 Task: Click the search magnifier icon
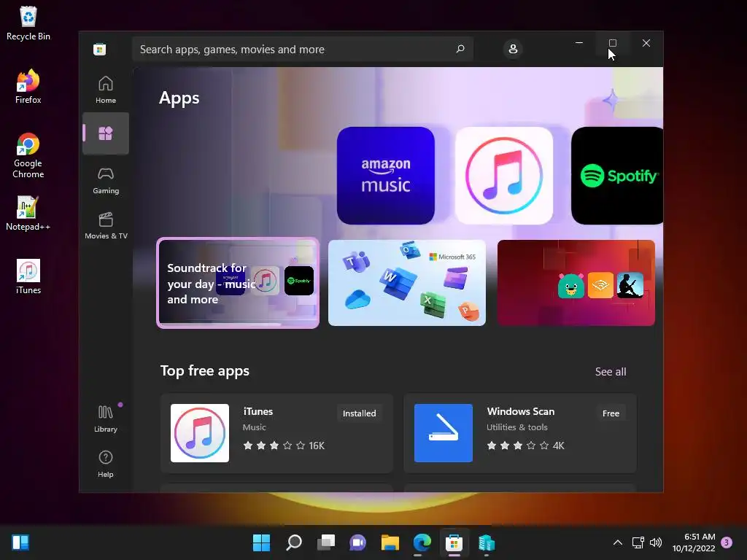pos(460,49)
